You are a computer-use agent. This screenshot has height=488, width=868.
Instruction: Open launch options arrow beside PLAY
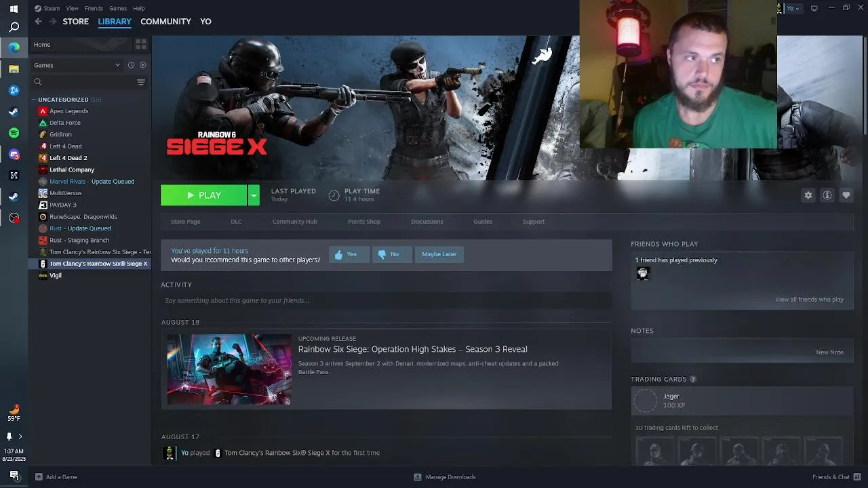tap(253, 195)
